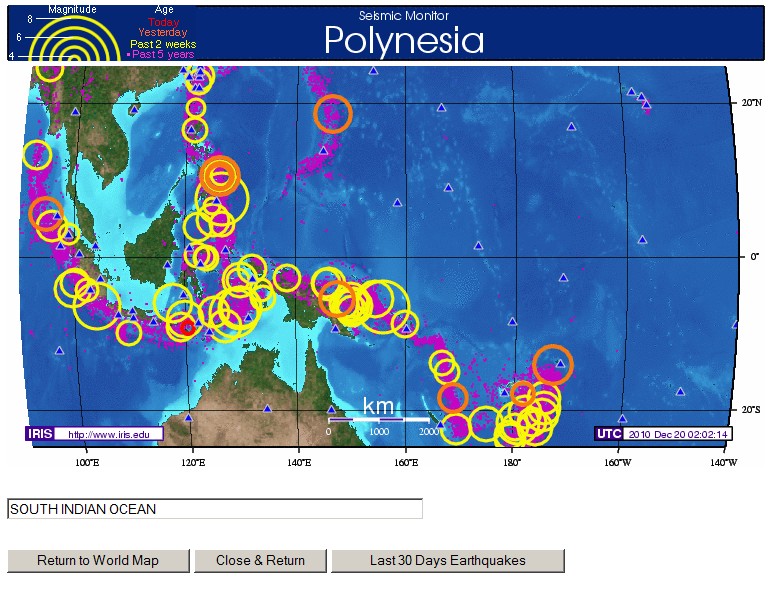Click the 100°E longitude label
Screen dimensions: 774x602
coord(87,463)
